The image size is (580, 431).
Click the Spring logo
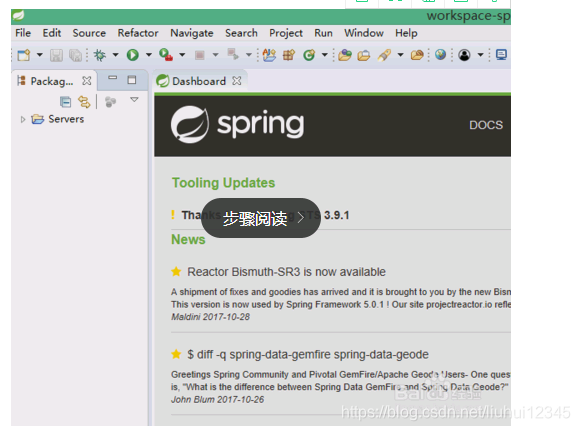click(x=237, y=125)
